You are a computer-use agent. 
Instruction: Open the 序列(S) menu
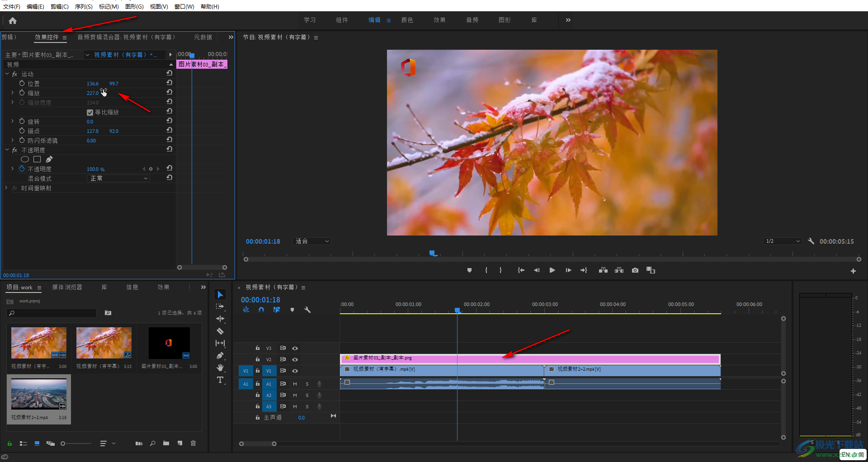pyautogui.click(x=84, y=6)
